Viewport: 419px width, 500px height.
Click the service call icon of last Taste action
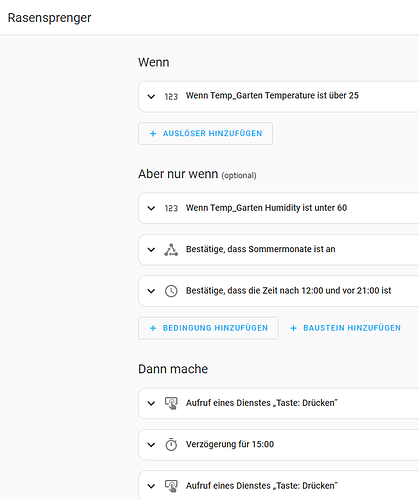(171, 486)
